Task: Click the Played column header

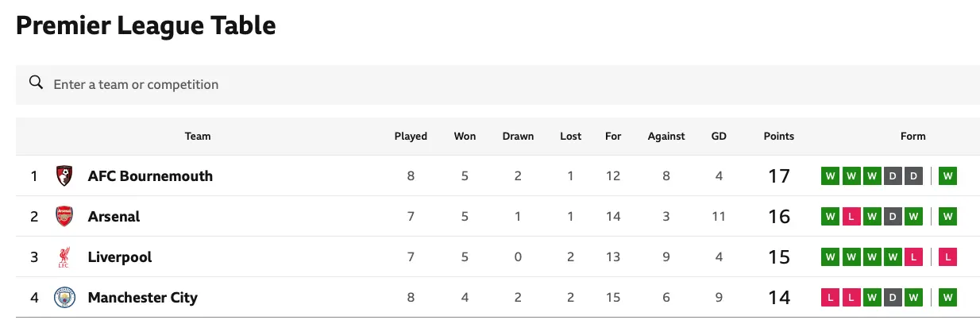Action: click(x=411, y=136)
